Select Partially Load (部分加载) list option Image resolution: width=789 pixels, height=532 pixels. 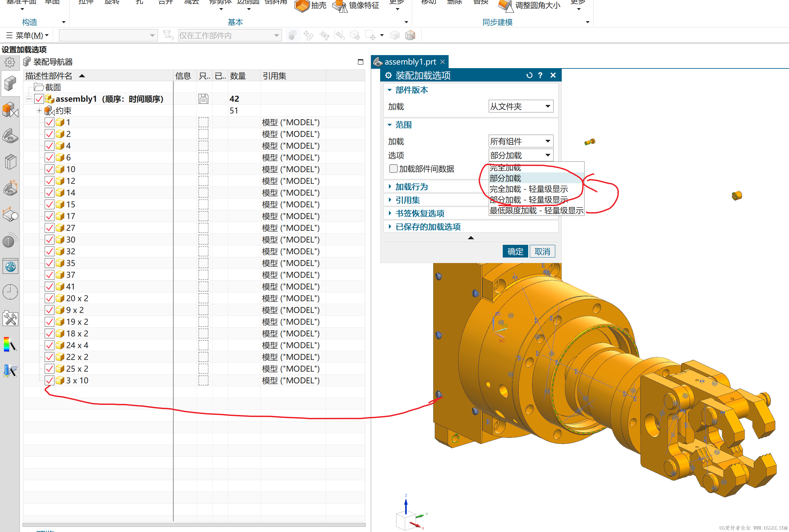[x=536, y=178]
